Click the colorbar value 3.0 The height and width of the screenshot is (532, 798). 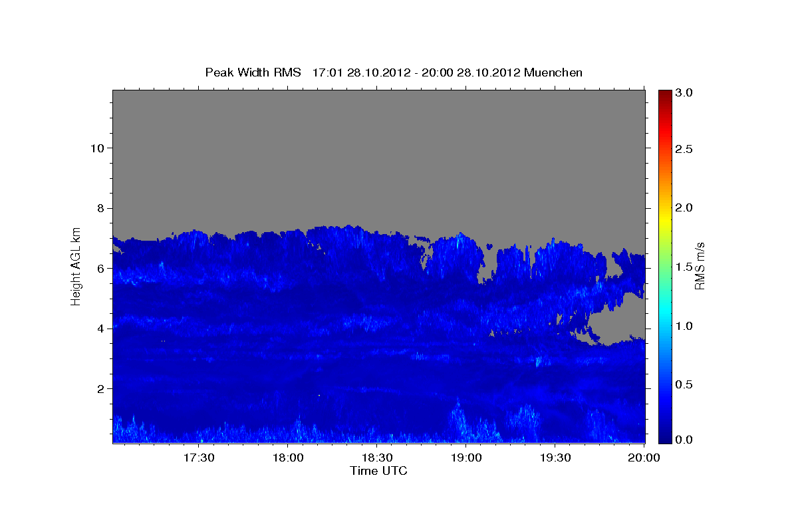click(684, 93)
